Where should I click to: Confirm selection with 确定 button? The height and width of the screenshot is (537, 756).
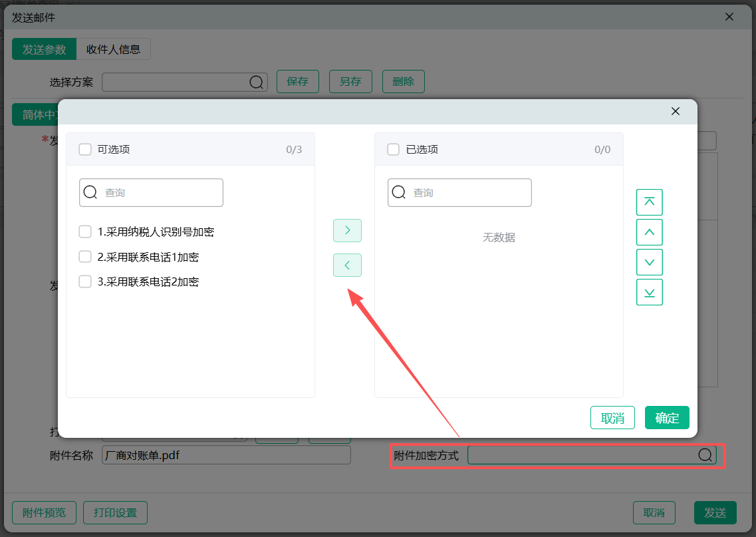(667, 418)
